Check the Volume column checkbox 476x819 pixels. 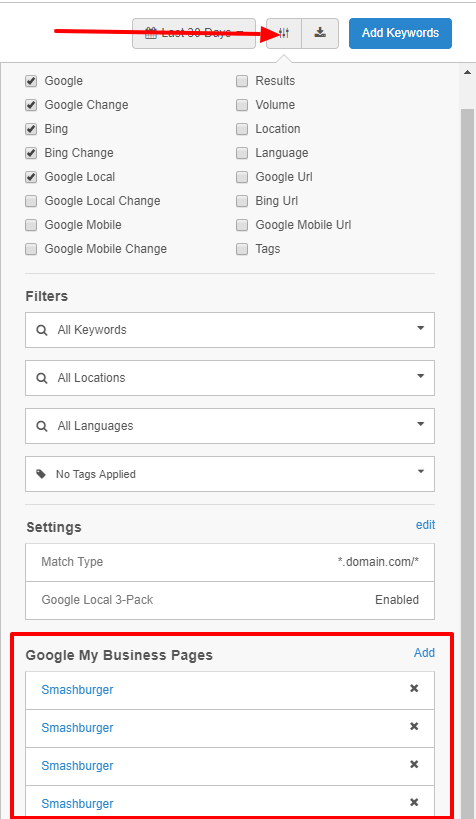(x=242, y=105)
